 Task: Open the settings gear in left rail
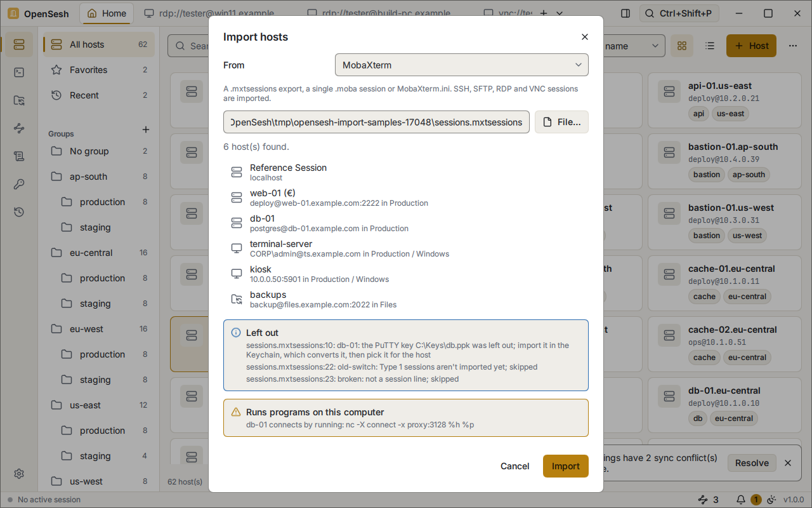(19, 474)
